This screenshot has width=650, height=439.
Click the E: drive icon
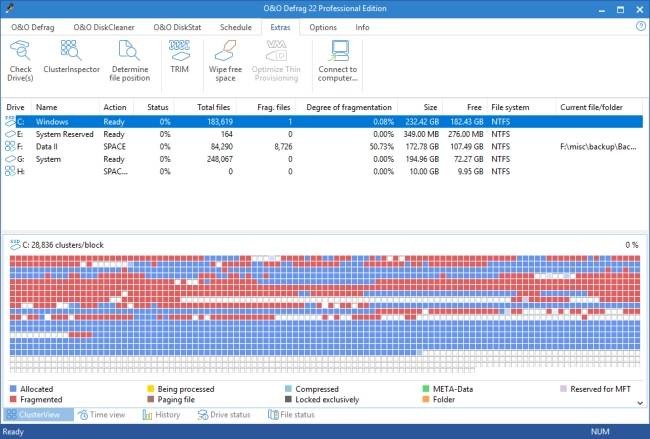pyautogui.click(x=10, y=134)
